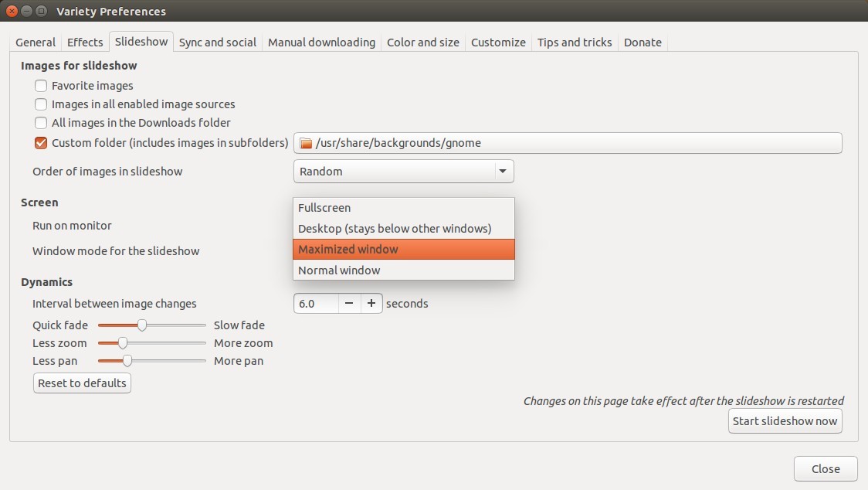Click Reset to defaults
This screenshot has height=490, width=868.
(x=81, y=383)
